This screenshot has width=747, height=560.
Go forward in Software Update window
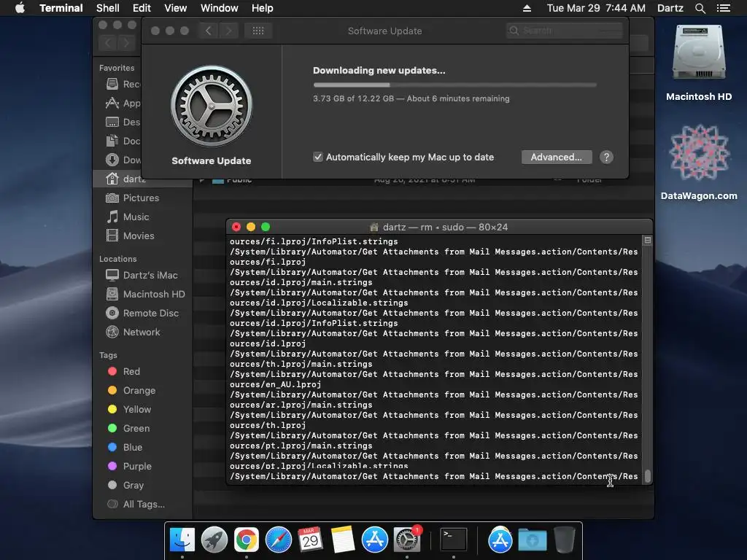pyautogui.click(x=228, y=31)
